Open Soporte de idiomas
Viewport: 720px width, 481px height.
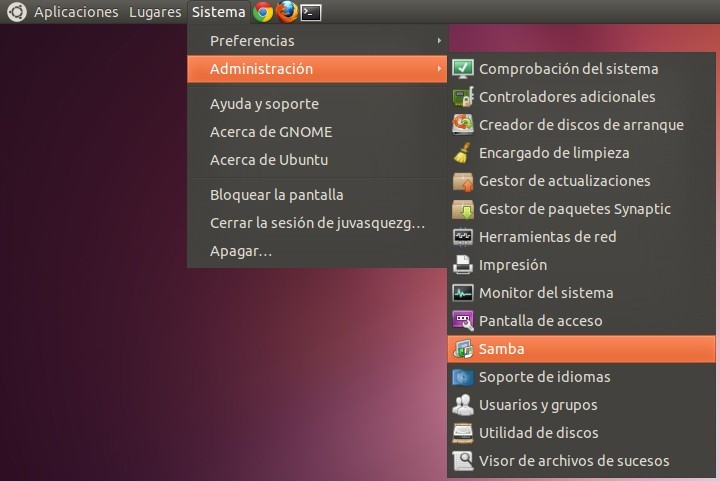tap(581, 377)
